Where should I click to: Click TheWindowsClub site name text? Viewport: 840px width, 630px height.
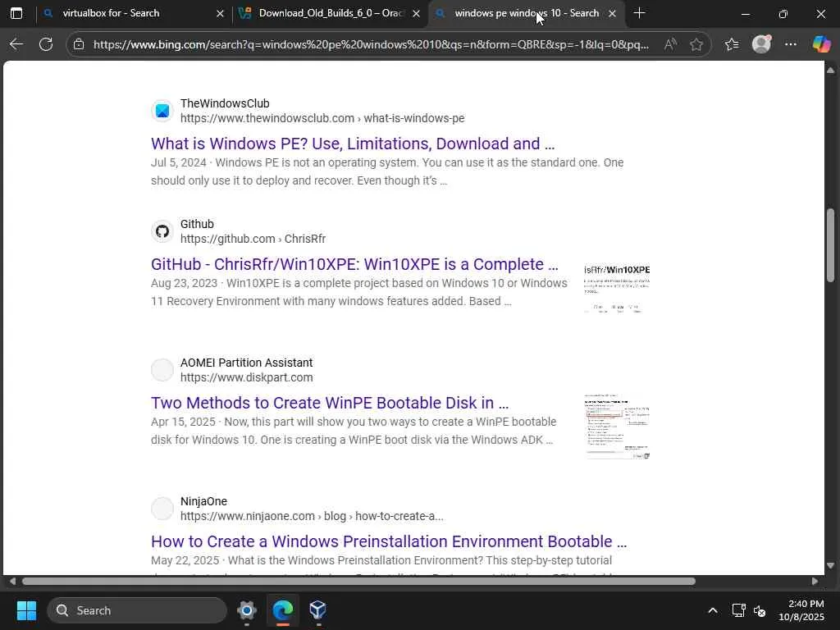click(225, 104)
